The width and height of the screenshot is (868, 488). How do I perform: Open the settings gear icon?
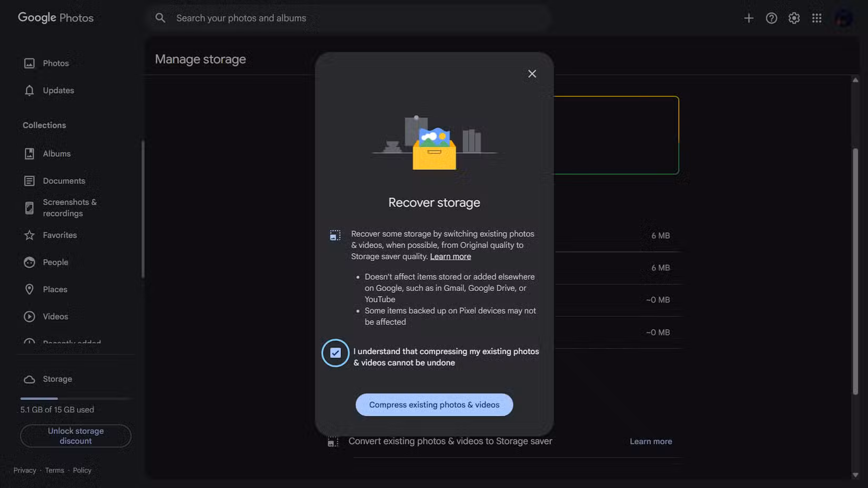click(794, 18)
